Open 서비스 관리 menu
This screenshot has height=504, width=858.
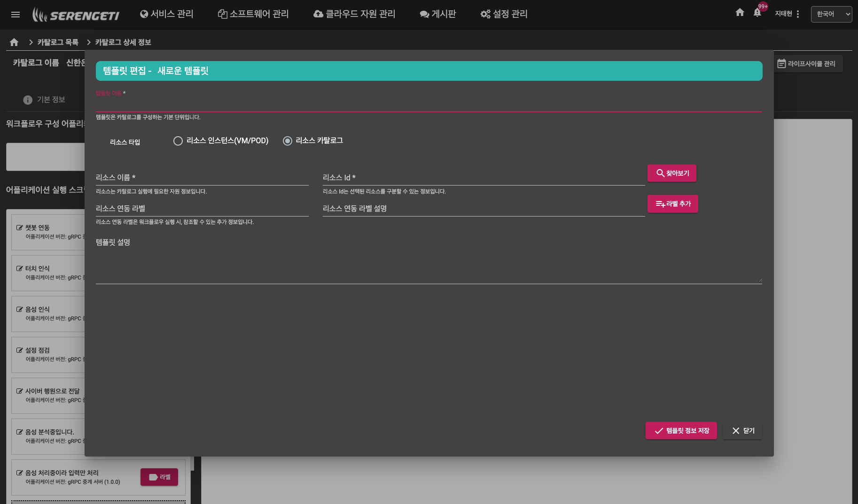(167, 14)
